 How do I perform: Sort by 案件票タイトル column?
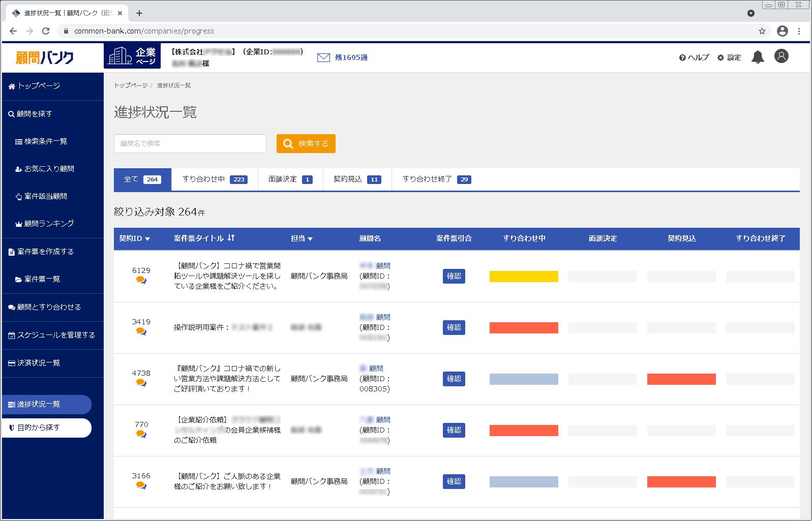(x=231, y=238)
